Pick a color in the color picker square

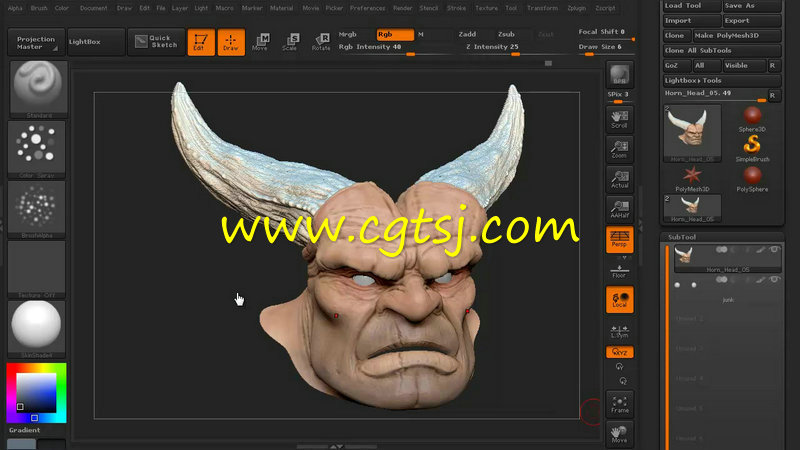[x=36, y=393]
